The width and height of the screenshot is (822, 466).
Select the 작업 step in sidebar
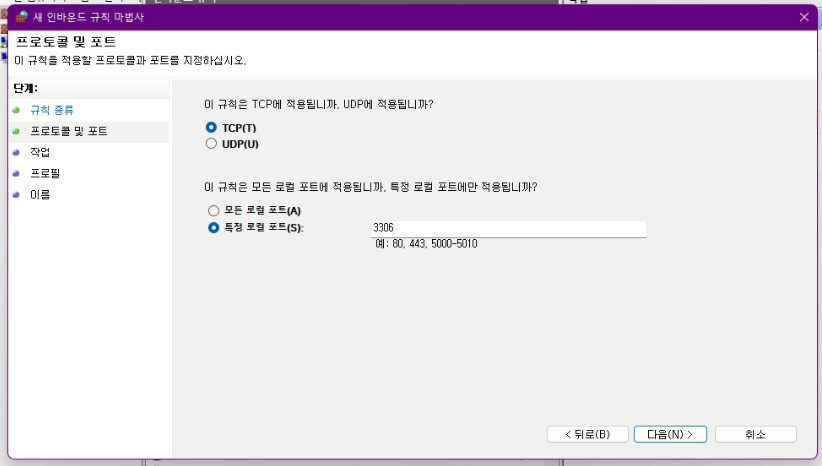click(x=40, y=152)
